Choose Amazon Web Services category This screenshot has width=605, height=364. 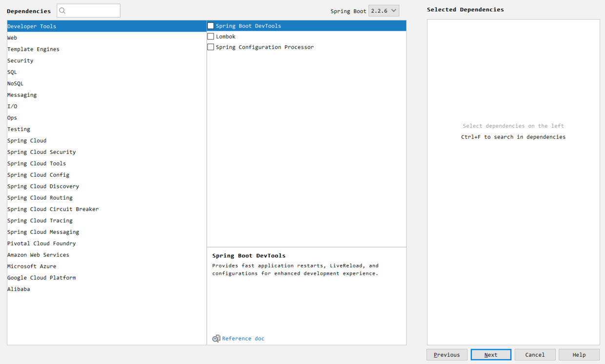(107, 255)
